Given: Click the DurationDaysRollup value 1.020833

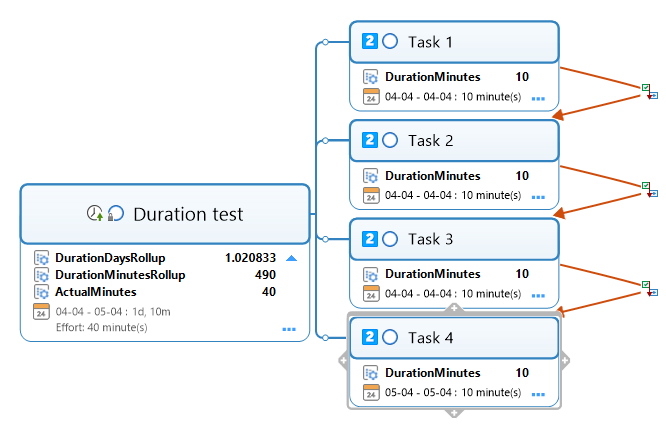Looking at the screenshot, I should tap(250, 258).
